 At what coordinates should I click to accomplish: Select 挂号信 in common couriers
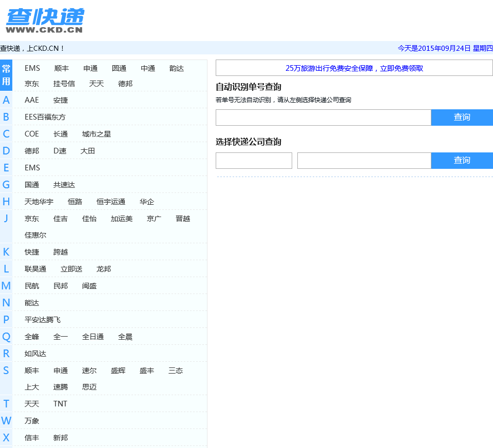coord(64,84)
